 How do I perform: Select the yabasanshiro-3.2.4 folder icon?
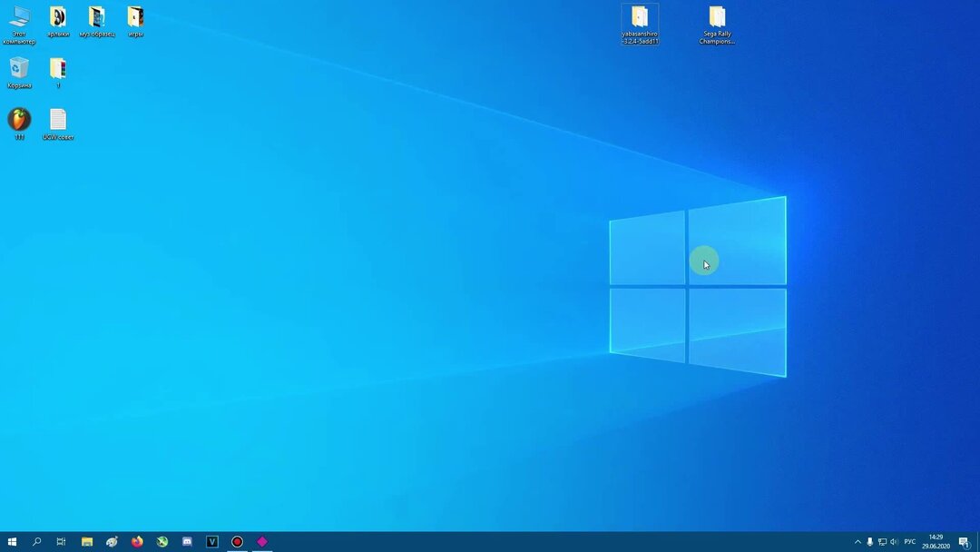640,25
